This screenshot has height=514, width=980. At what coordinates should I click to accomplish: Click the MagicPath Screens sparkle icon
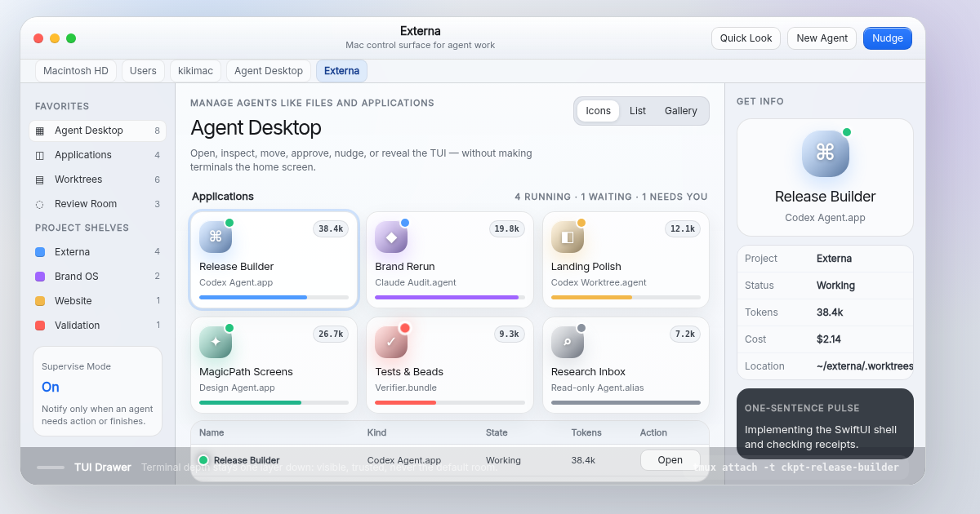point(216,342)
